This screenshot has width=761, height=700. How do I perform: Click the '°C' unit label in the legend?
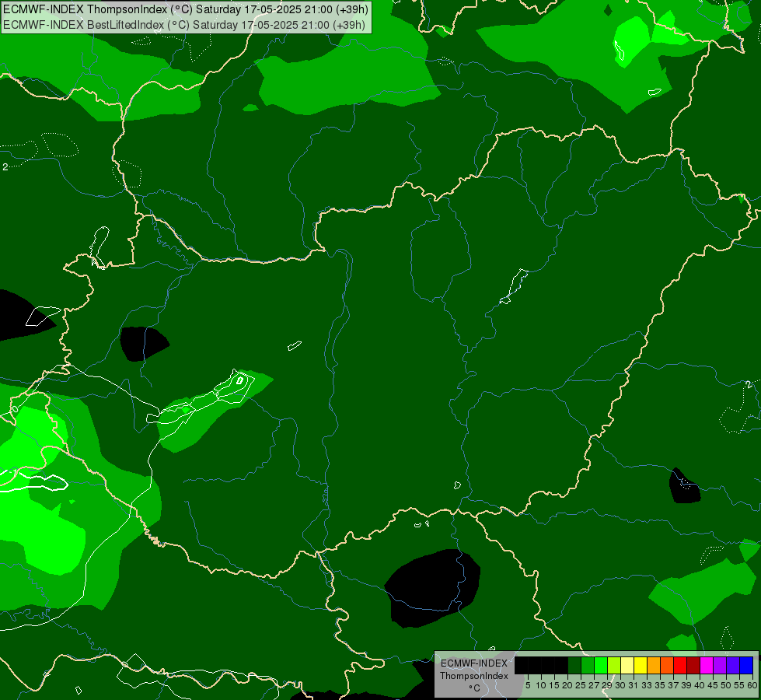(x=474, y=688)
